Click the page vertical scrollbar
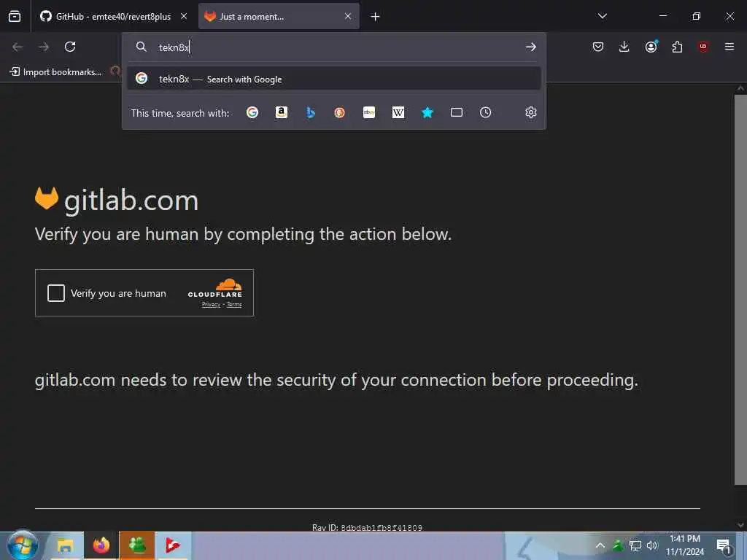The height and width of the screenshot is (560, 747). [x=740, y=289]
